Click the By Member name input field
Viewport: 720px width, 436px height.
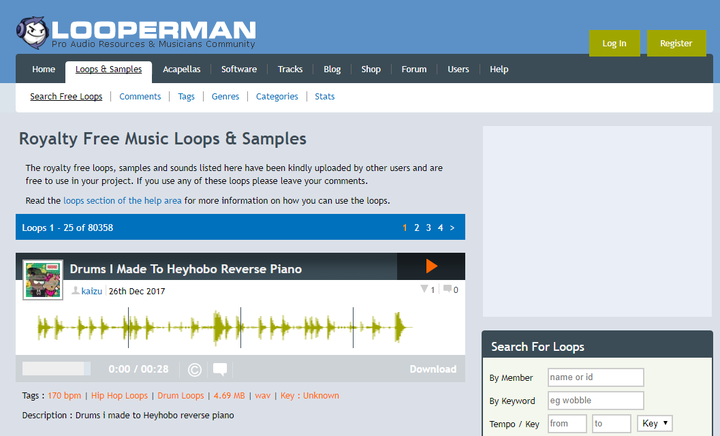[596, 377]
